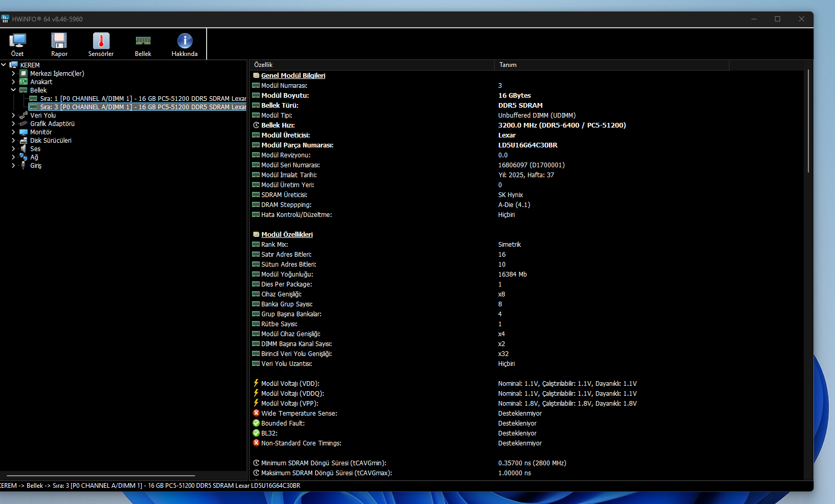Click the Giriş ports icon
835x504 pixels.
(24, 165)
